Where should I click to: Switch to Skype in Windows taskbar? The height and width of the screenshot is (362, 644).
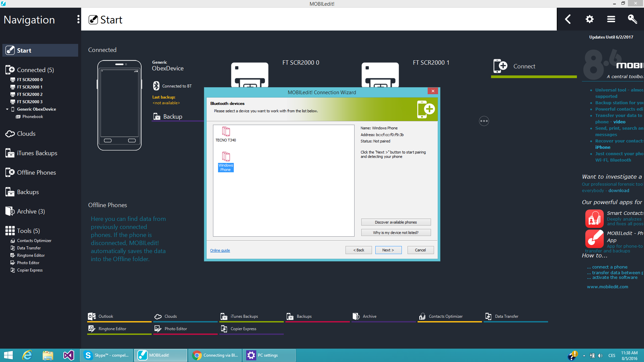coord(107,355)
